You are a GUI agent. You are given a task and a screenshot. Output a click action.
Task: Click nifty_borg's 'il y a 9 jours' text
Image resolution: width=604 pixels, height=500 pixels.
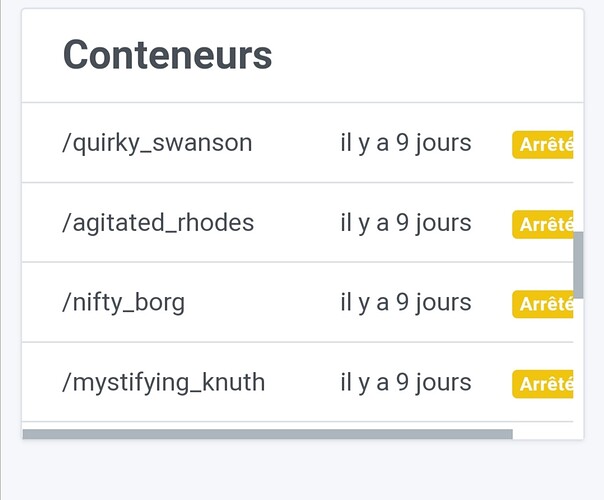point(405,302)
